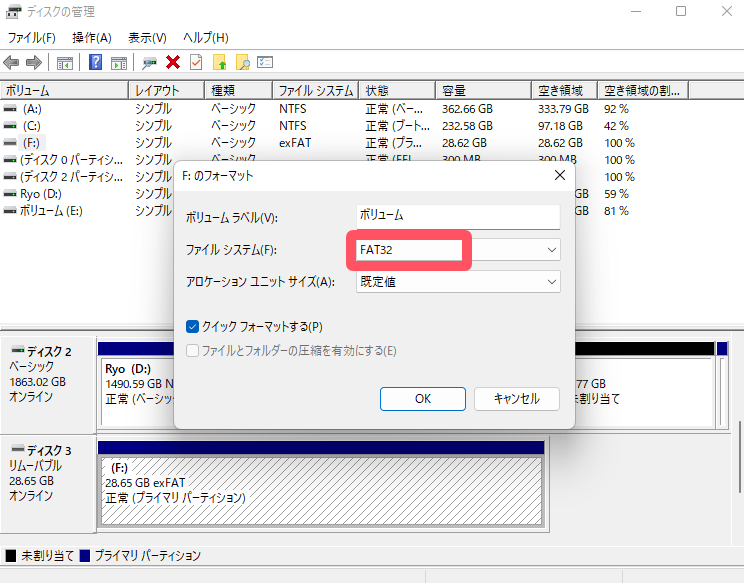
Task: Open the 操作(A) menu
Action: point(92,37)
